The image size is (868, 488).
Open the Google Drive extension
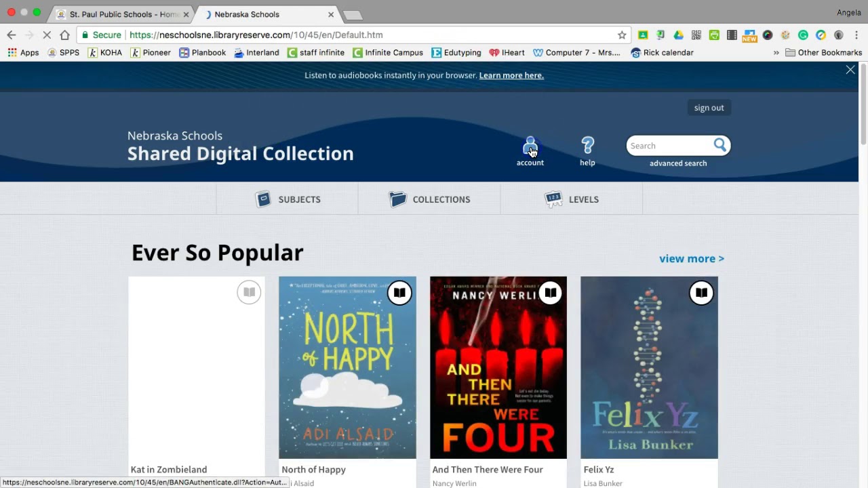(x=678, y=35)
